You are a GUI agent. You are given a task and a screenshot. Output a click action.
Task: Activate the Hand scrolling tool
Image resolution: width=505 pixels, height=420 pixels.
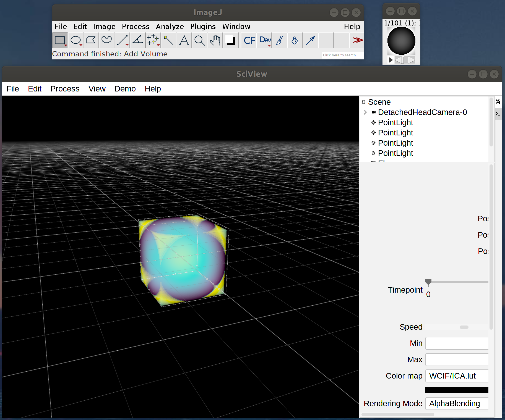(215, 40)
